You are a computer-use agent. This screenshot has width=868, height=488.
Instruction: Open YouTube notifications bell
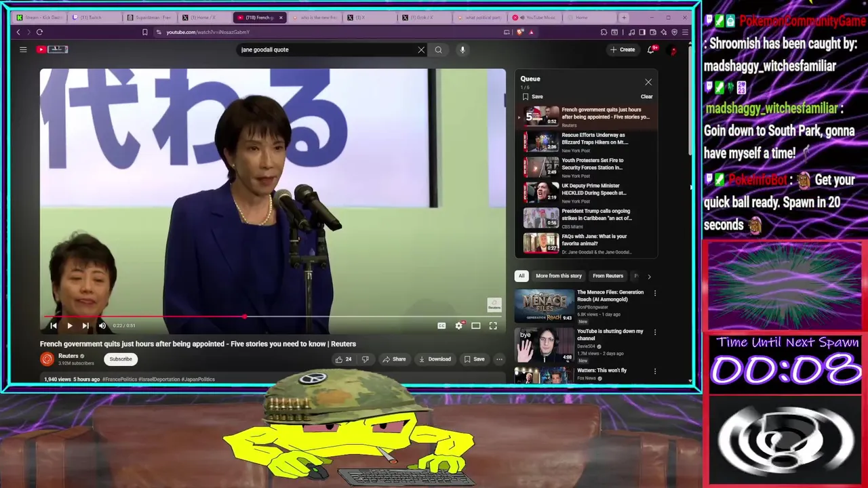[x=652, y=49]
